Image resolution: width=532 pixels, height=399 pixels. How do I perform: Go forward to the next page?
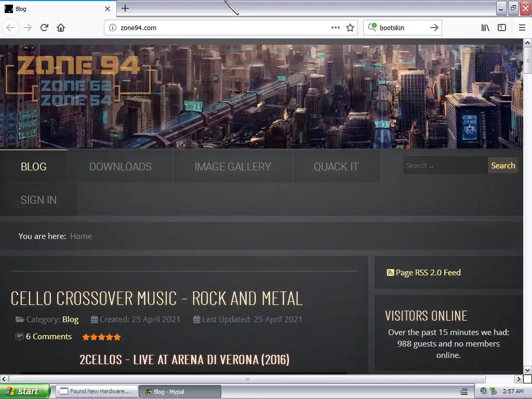(28, 28)
